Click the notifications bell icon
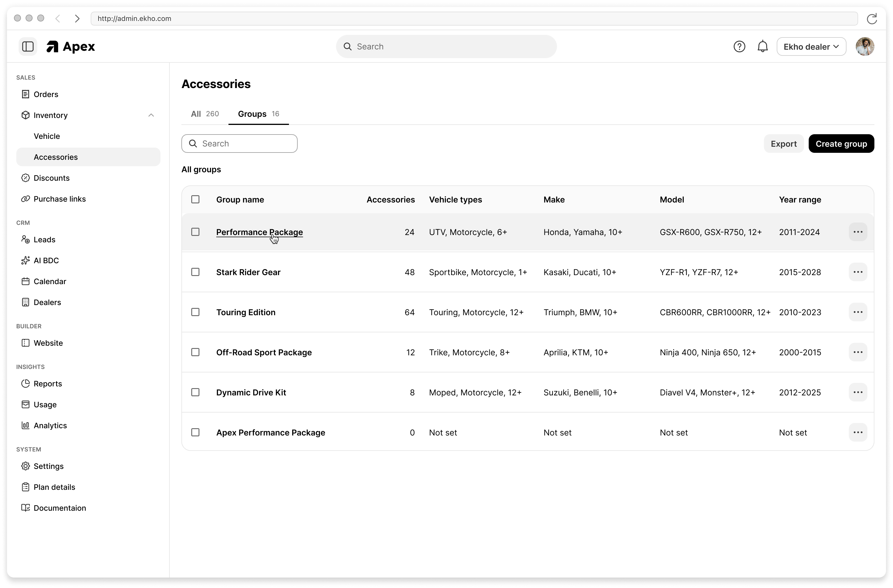 762,46
